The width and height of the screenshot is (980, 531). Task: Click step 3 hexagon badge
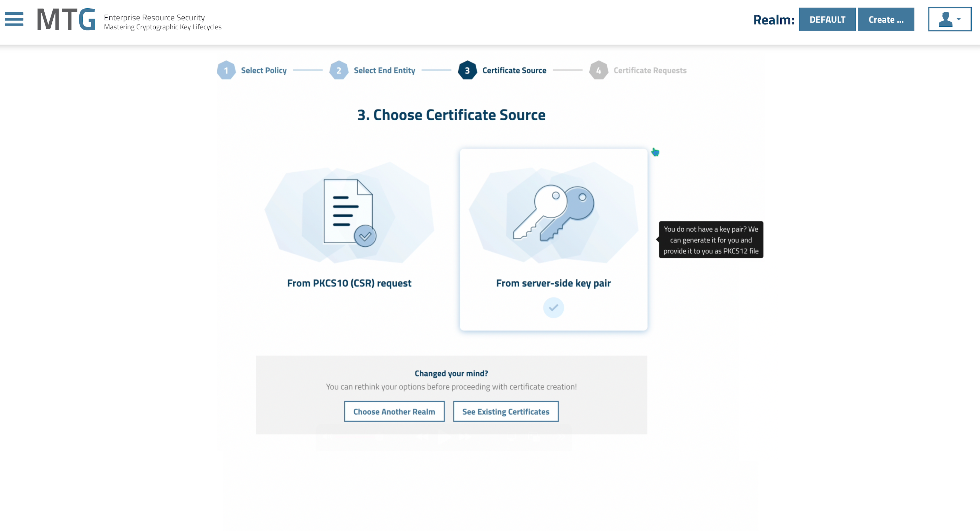(x=467, y=70)
